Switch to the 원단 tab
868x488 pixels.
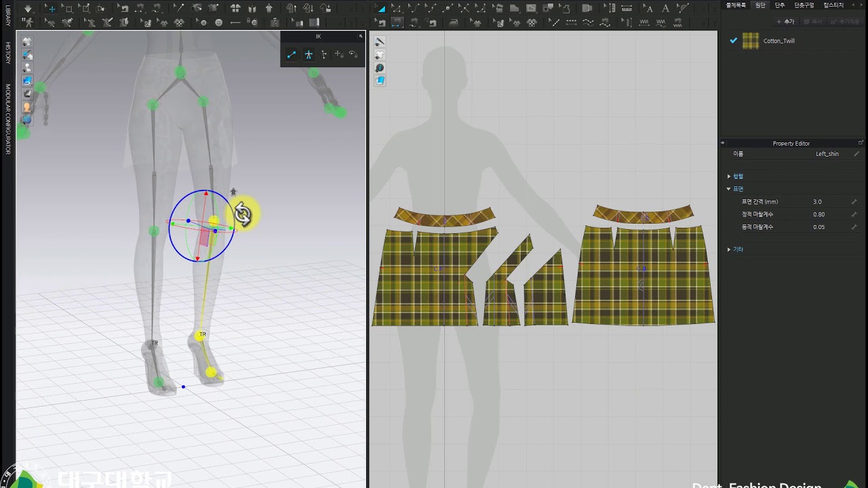(760, 5)
